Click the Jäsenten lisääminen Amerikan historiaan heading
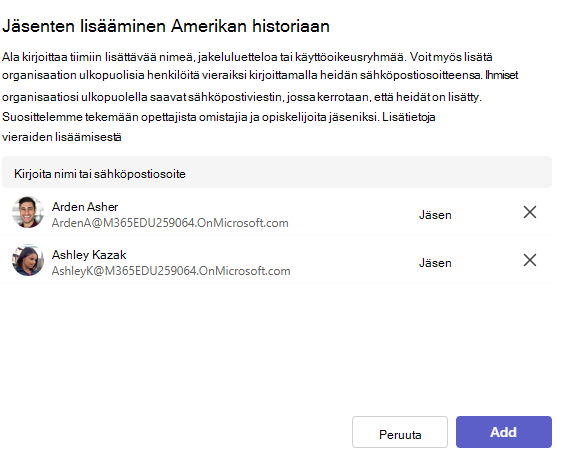Screen dimensions: 561x464 point(166,26)
